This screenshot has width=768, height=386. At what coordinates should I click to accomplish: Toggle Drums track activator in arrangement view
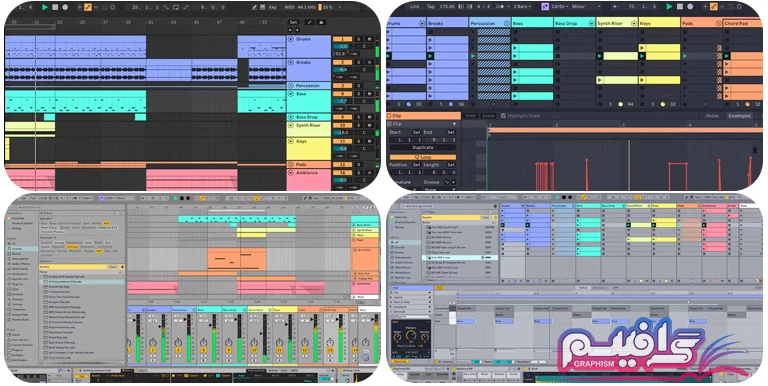[x=342, y=39]
